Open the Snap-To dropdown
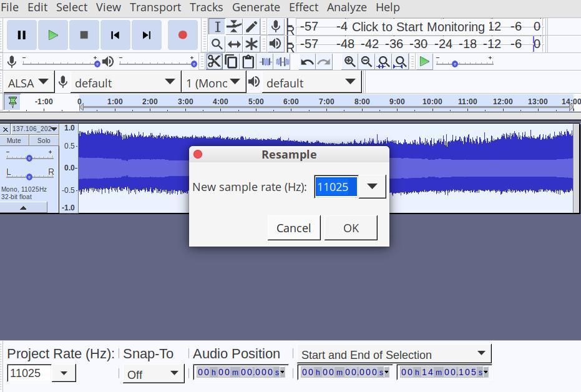This screenshot has height=392, width=581. [x=174, y=373]
